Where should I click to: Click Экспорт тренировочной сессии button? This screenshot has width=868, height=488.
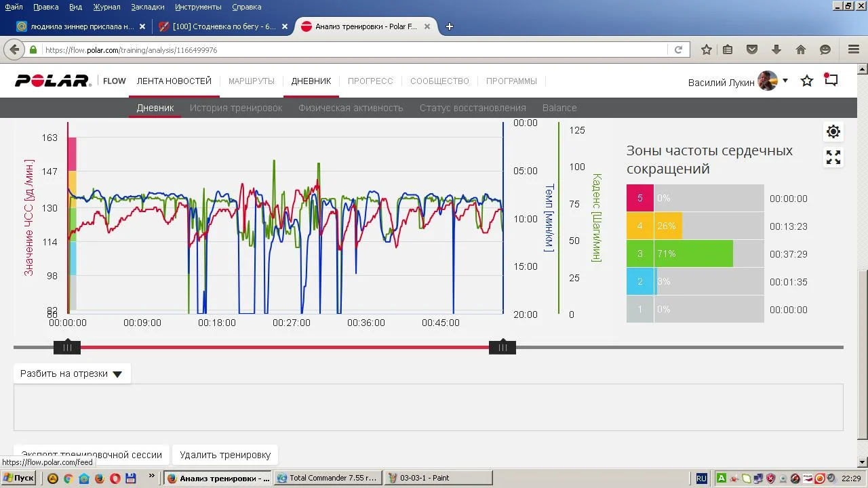(92, 455)
